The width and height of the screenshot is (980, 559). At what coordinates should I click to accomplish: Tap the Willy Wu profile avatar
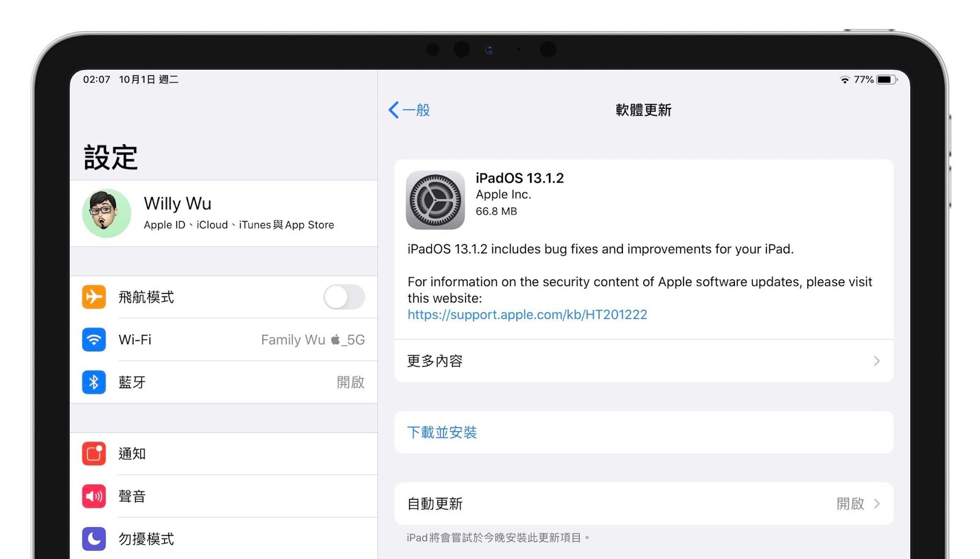107,213
